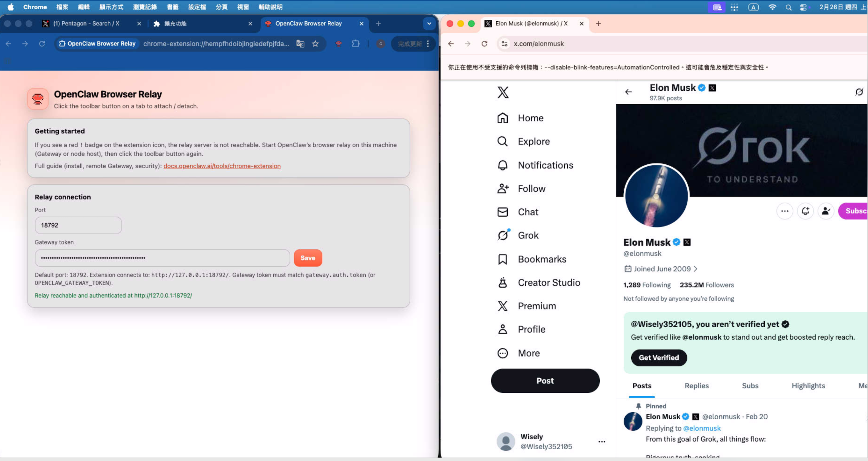Screen dimensions: 868x461
Task: Expand Joined June 2009 details
Action: pyautogui.click(x=661, y=269)
